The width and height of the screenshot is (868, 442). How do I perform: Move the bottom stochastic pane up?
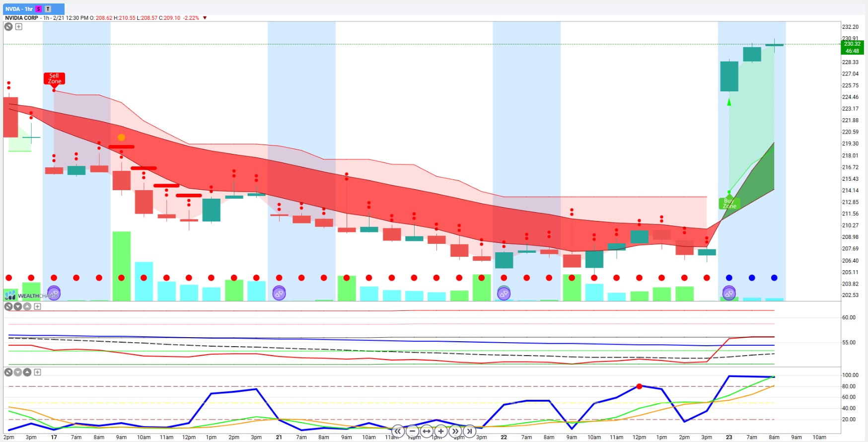(27, 372)
